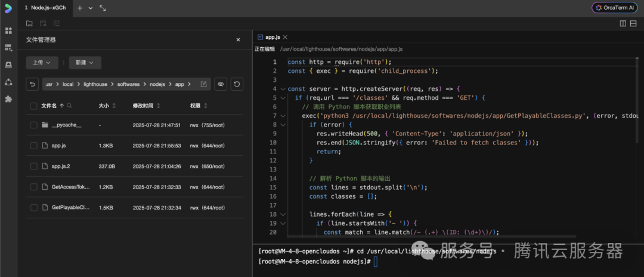Screen dimensions: 644x277
Task: Collapse code fold at line 18
Action: point(283,214)
